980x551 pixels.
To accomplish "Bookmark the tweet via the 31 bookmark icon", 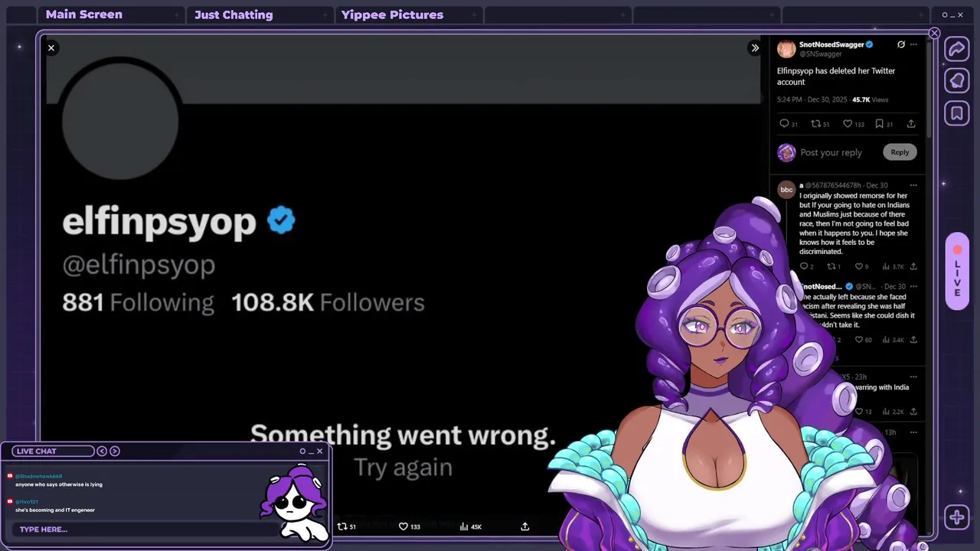I will (x=884, y=123).
